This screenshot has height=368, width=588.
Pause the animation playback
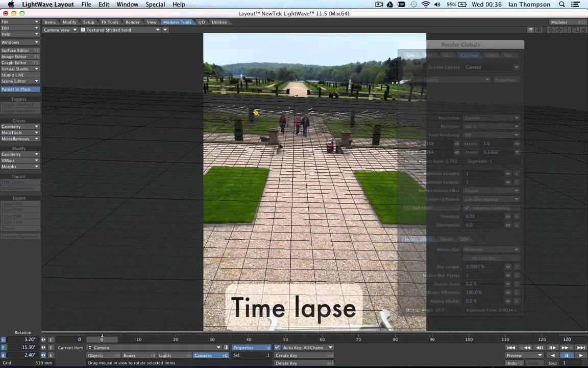pyautogui.click(x=567, y=355)
